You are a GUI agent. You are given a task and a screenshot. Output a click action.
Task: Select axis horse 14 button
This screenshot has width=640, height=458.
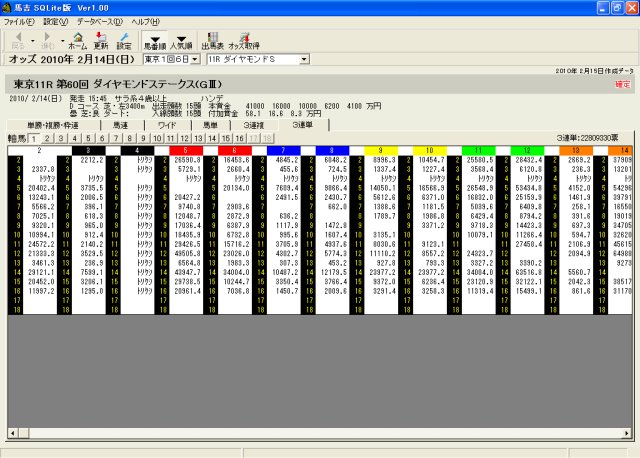click(x=212, y=138)
